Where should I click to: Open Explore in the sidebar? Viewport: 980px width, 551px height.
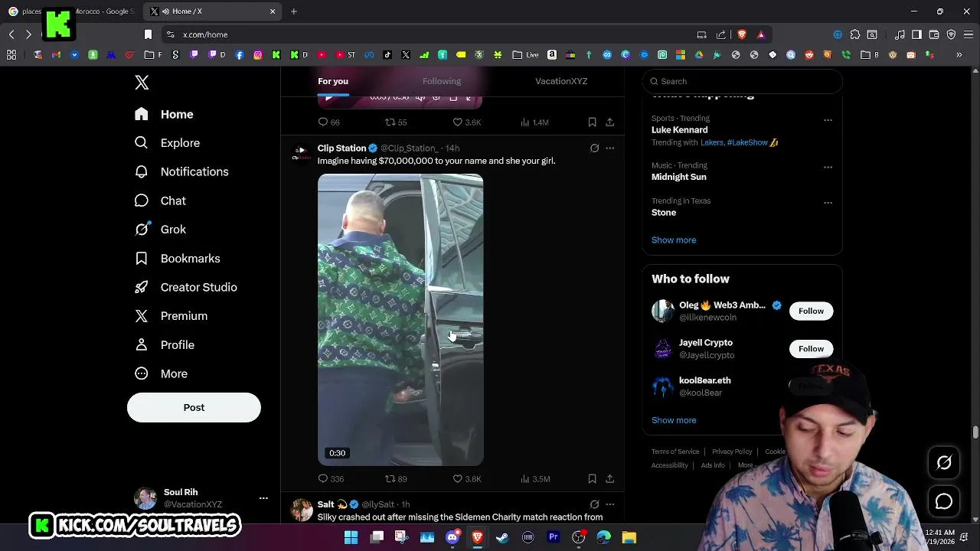(x=167, y=143)
